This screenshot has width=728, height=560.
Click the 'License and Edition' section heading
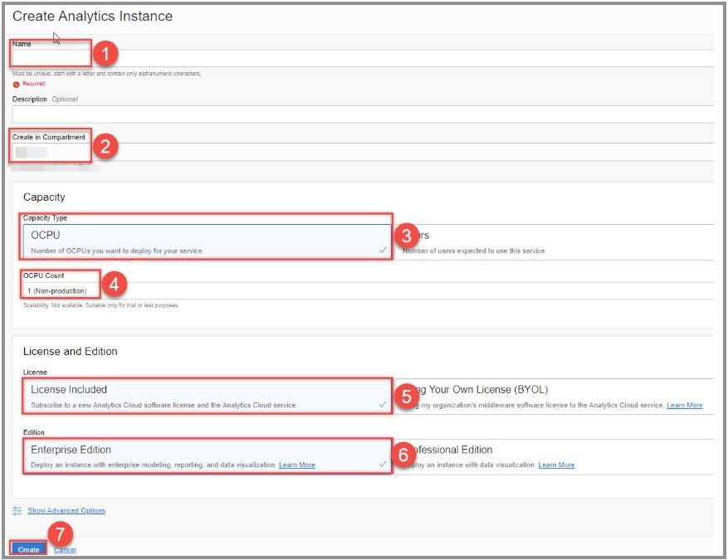[70, 351]
